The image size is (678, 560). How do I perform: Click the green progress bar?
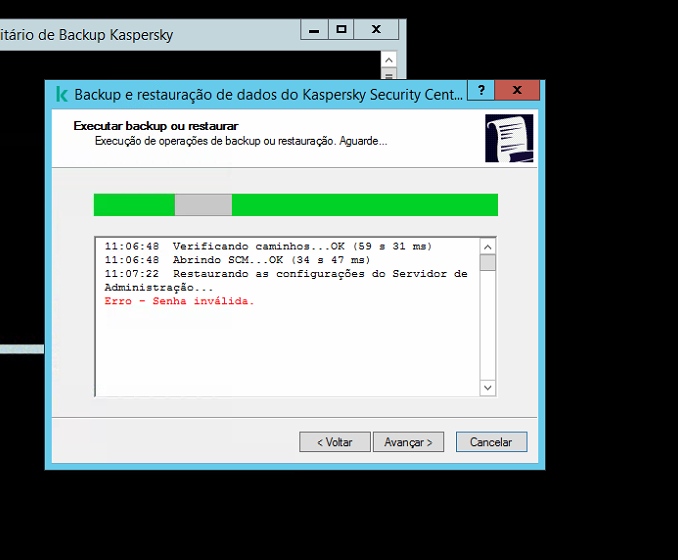(296, 205)
